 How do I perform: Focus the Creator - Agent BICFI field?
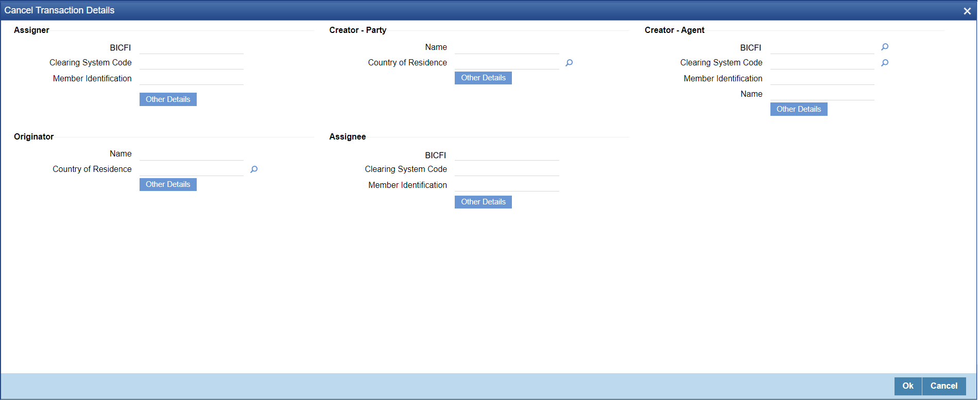pyautogui.click(x=822, y=47)
